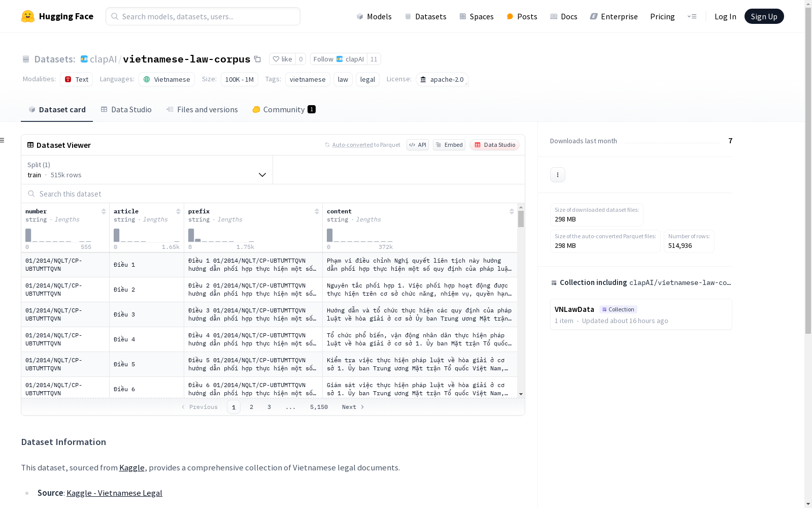Click the like count 0
This screenshot has width=812, height=508.
[x=300, y=59]
